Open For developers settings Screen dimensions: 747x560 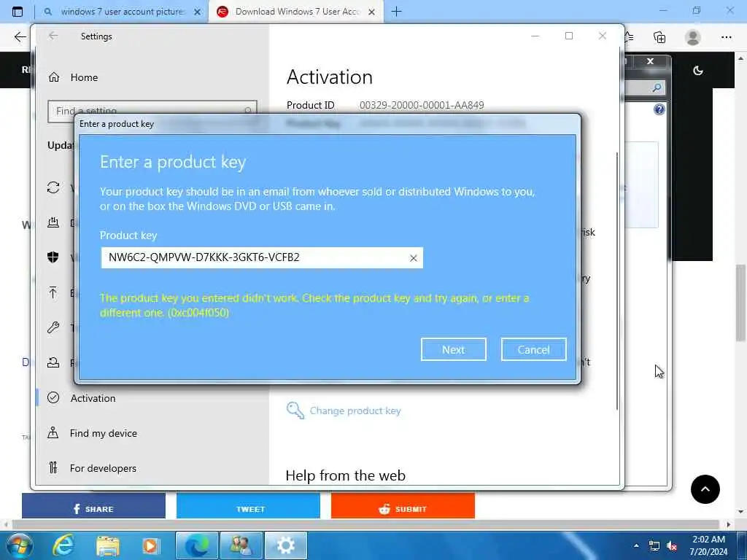tap(103, 468)
